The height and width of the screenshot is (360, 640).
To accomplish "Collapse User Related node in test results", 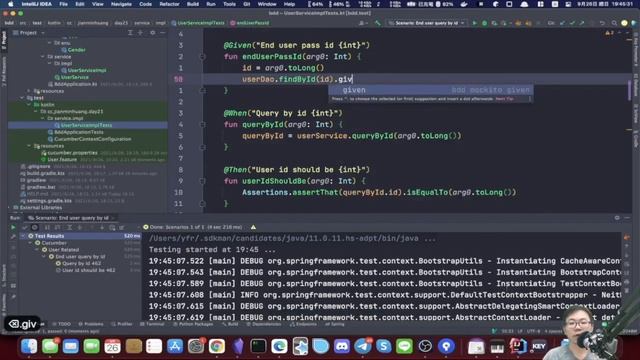I will [38, 250].
